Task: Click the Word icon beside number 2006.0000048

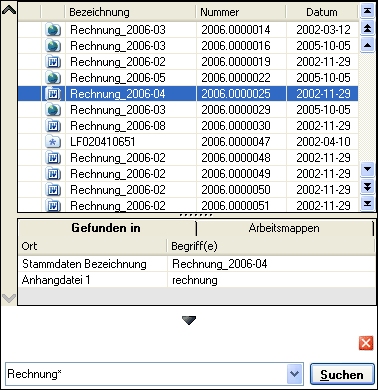Action: (53, 158)
